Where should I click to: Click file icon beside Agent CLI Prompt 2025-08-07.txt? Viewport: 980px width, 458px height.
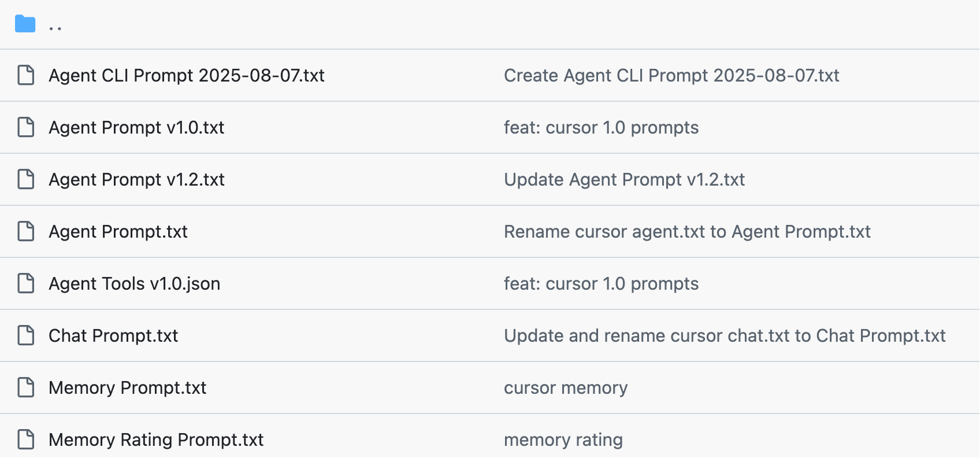click(x=26, y=75)
